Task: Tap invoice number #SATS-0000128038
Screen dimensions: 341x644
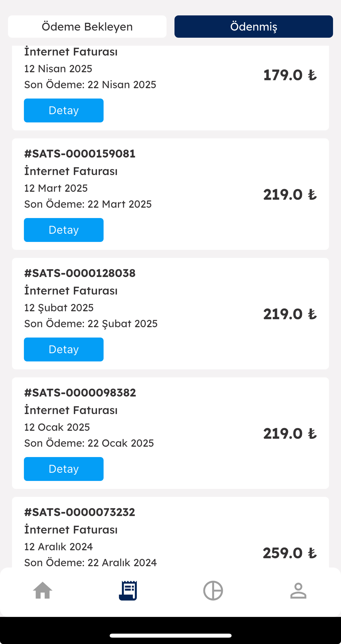Action: tap(80, 273)
